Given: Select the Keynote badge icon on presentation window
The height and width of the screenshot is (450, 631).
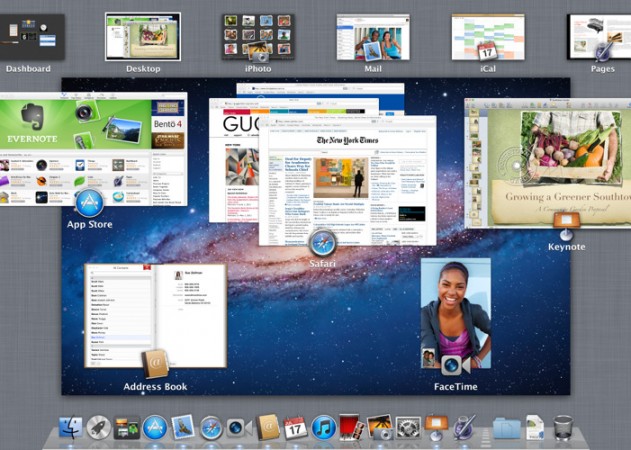Looking at the screenshot, I should click(x=566, y=225).
